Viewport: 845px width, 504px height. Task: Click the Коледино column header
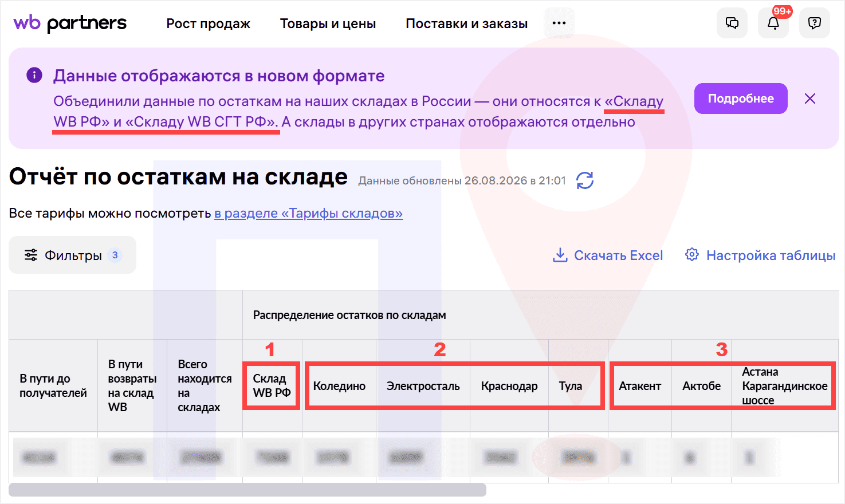coord(339,386)
